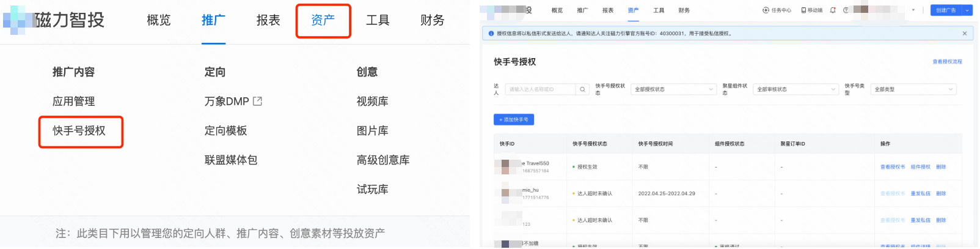Viewport: 980px width, 249px height.
Task: Select 概览 in the left navigation bar
Action: tap(159, 20)
